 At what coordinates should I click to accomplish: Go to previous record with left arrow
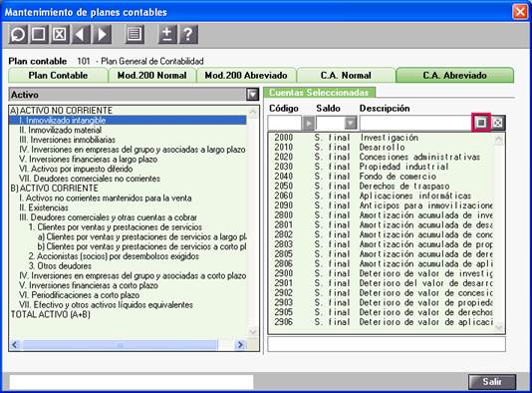coord(81,34)
